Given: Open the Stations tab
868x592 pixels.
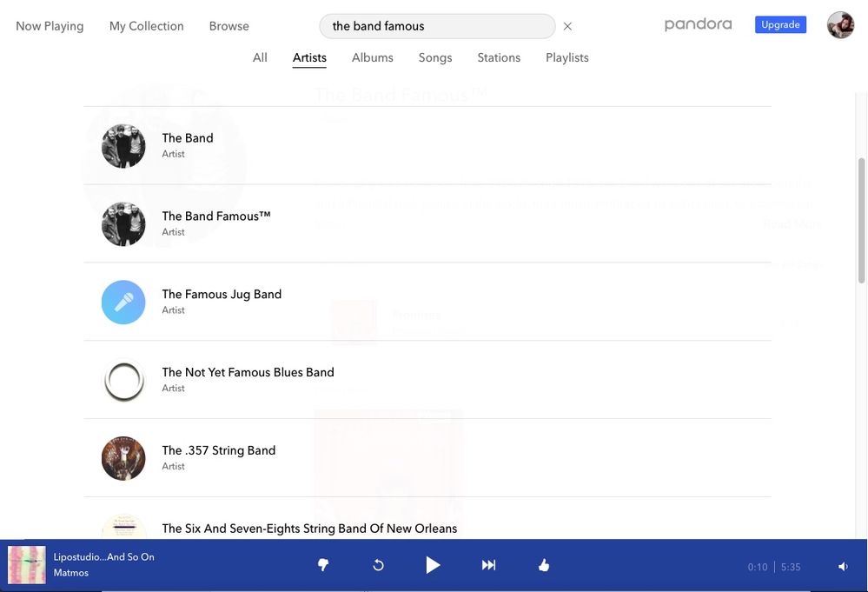Looking at the screenshot, I should (x=499, y=57).
